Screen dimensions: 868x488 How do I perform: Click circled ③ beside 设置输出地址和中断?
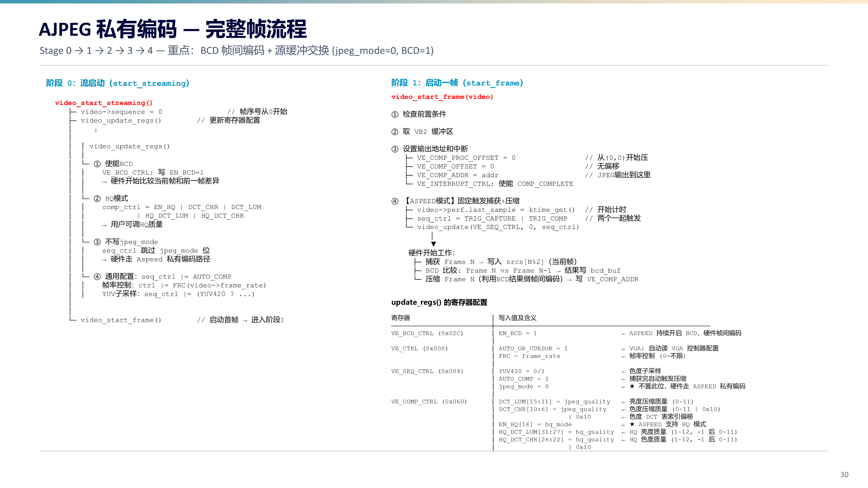point(395,149)
